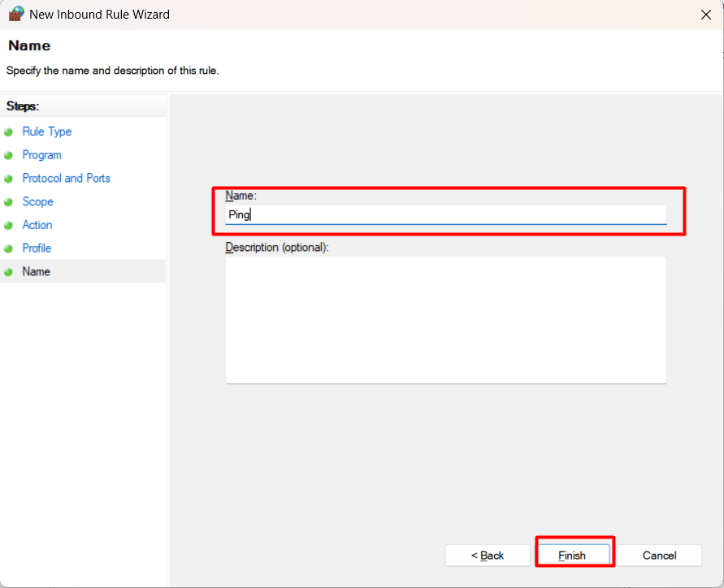This screenshot has height=588, width=724.
Task: Click the green bullet beside Scope
Action: tap(8, 202)
